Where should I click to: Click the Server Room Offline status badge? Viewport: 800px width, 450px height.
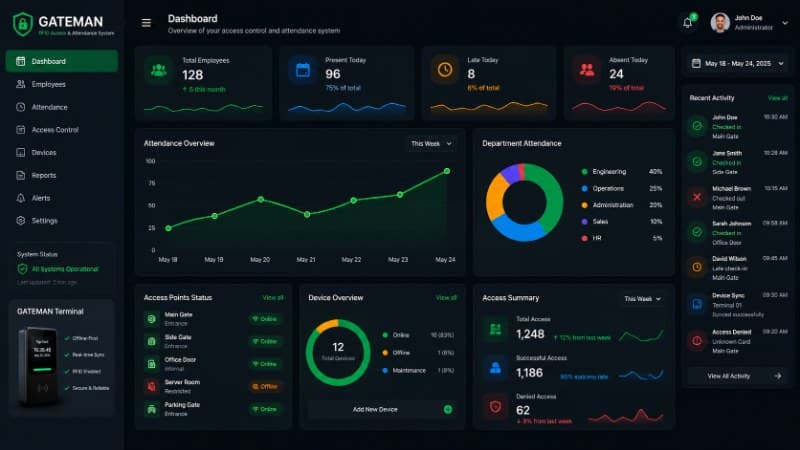(x=265, y=386)
